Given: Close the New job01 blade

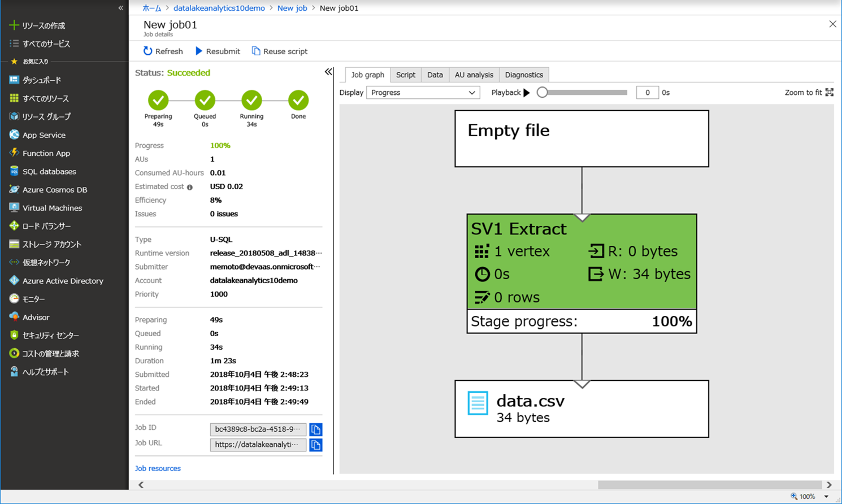Looking at the screenshot, I should (832, 24).
